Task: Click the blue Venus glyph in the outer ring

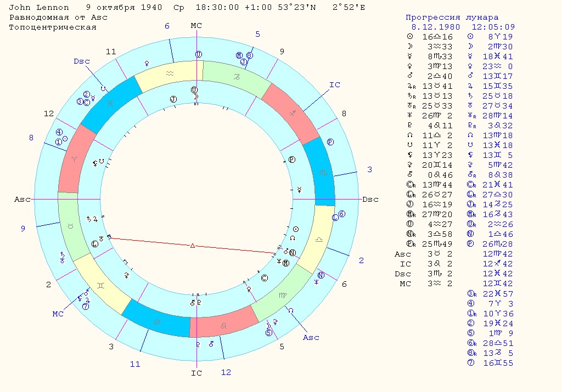Action: pyautogui.click(x=147, y=64)
